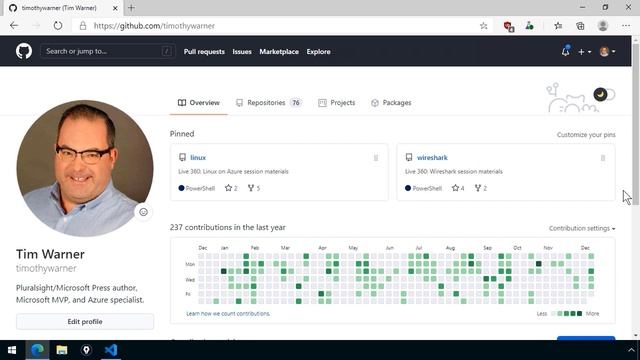
Task: Click the GitHub Octocat logo
Action: point(24,51)
